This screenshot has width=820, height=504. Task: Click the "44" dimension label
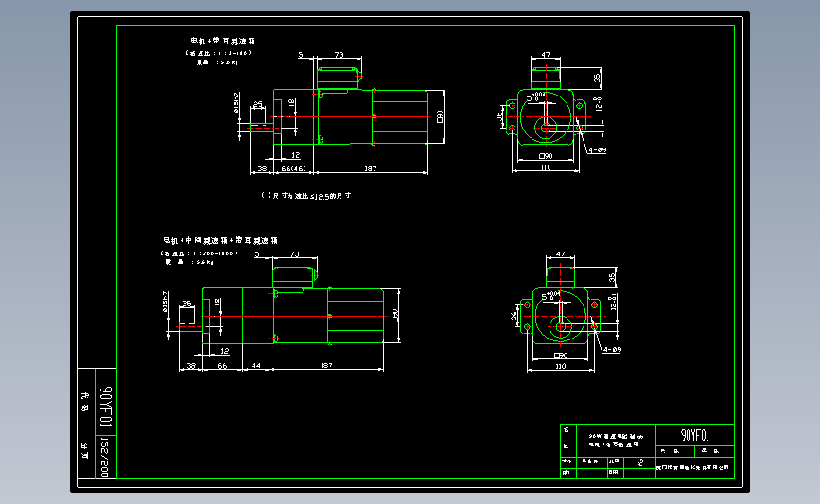pyautogui.click(x=255, y=365)
